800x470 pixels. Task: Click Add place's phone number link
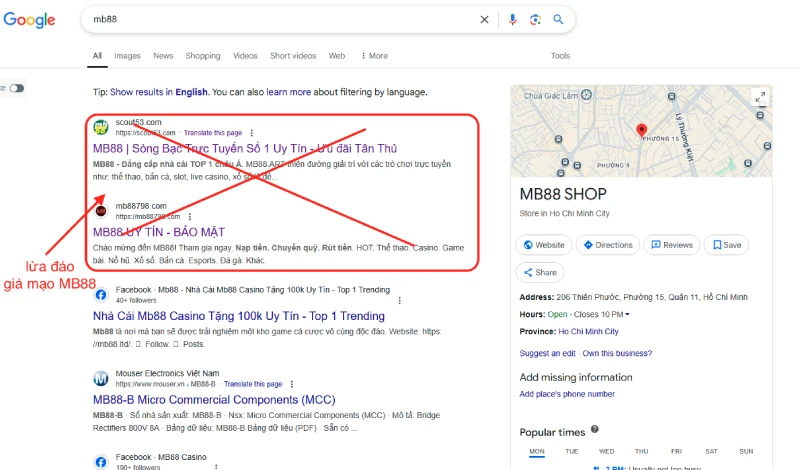click(567, 394)
